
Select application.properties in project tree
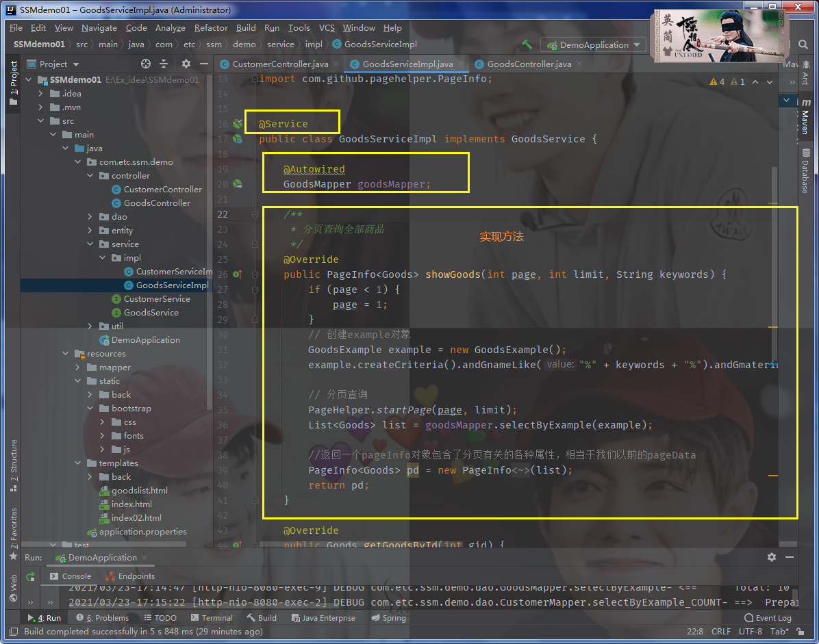[137, 532]
